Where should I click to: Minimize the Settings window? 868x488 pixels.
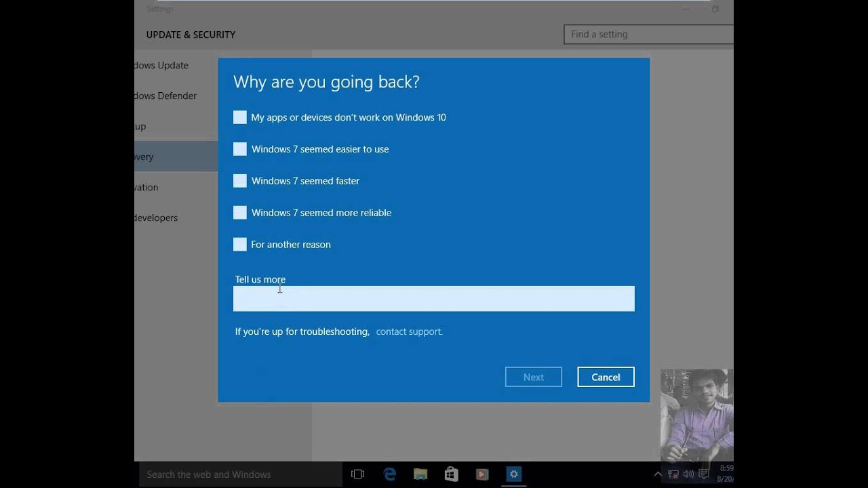686,9
